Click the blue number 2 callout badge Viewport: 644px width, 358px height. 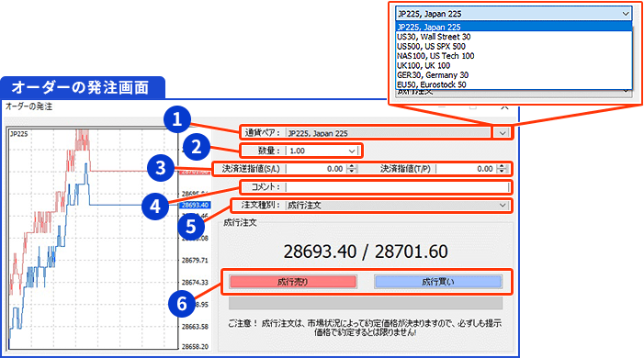tap(197, 147)
